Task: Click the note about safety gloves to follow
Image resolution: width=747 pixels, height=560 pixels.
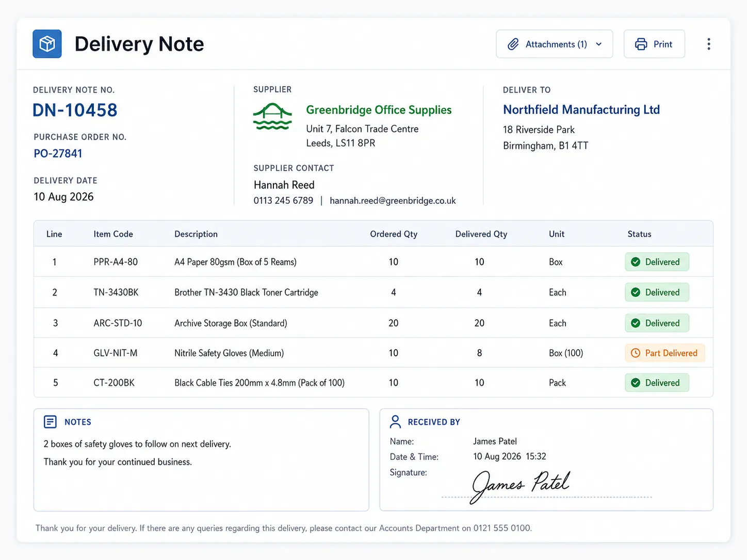Action: pyautogui.click(x=137, y=444)
